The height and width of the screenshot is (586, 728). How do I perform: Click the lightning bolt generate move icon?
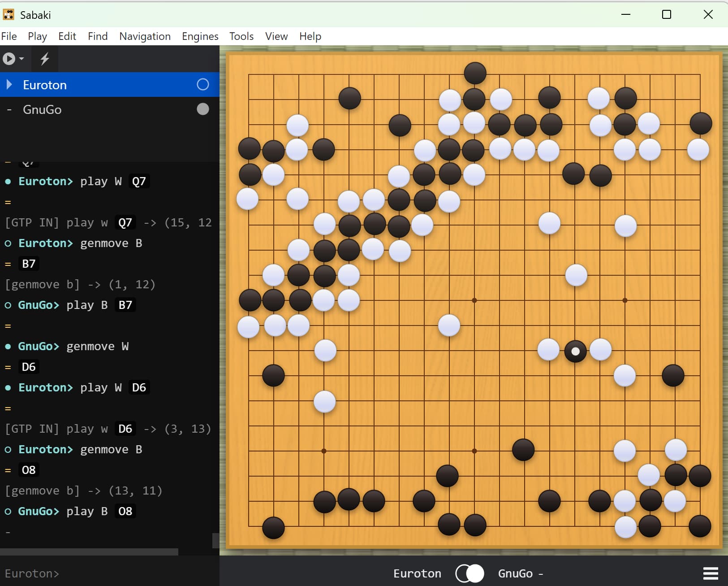pyautogui.click(x=45, y=59)
